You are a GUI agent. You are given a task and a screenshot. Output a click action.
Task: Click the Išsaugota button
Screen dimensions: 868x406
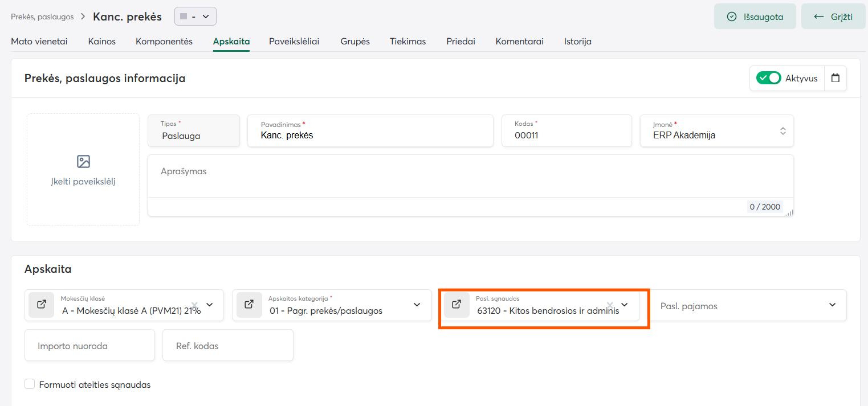(x=755, y=17)
